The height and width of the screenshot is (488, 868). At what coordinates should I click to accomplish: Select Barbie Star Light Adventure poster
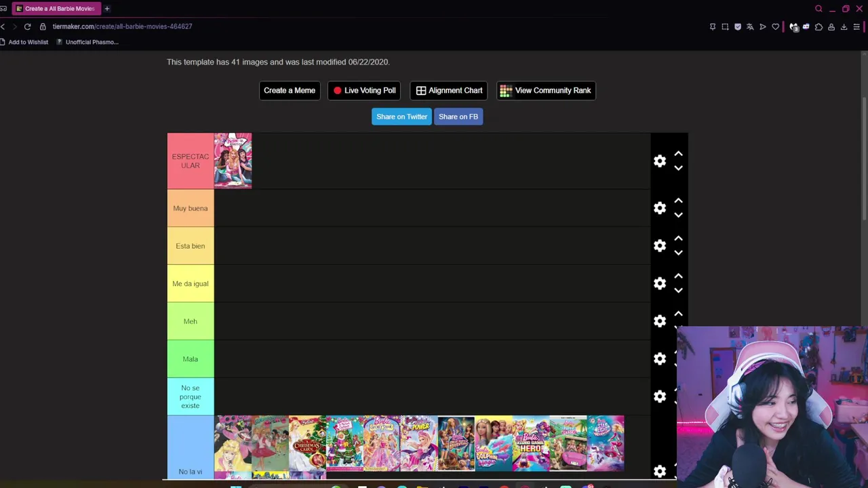pos(606,443)
